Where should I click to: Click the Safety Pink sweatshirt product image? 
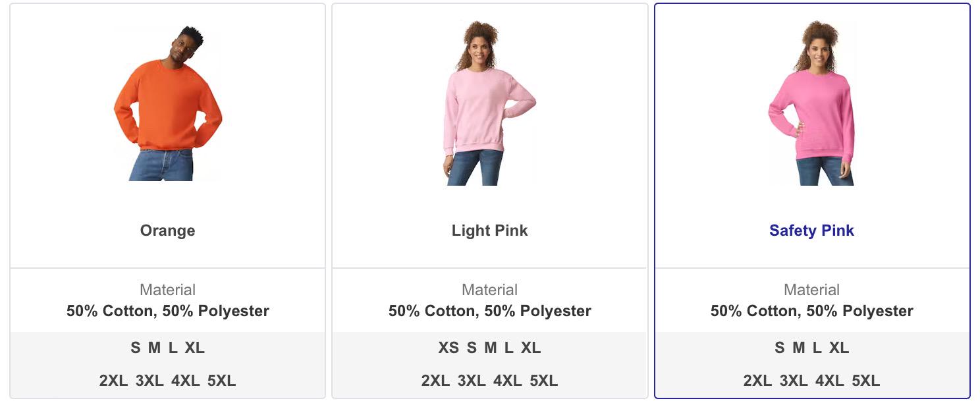click(x=811, y=103)
